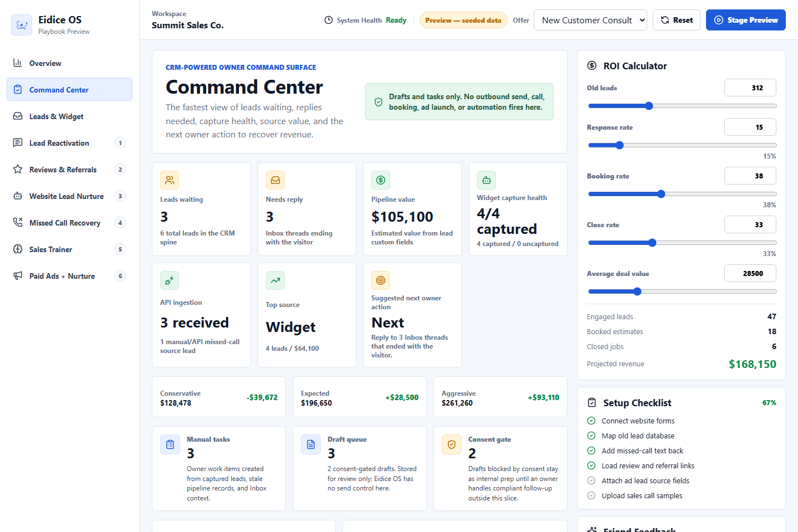The width and height of the screenshot is (798, 532).
Task: Click the Lead Reactivation message icon
Action: (x=18, y=142)
